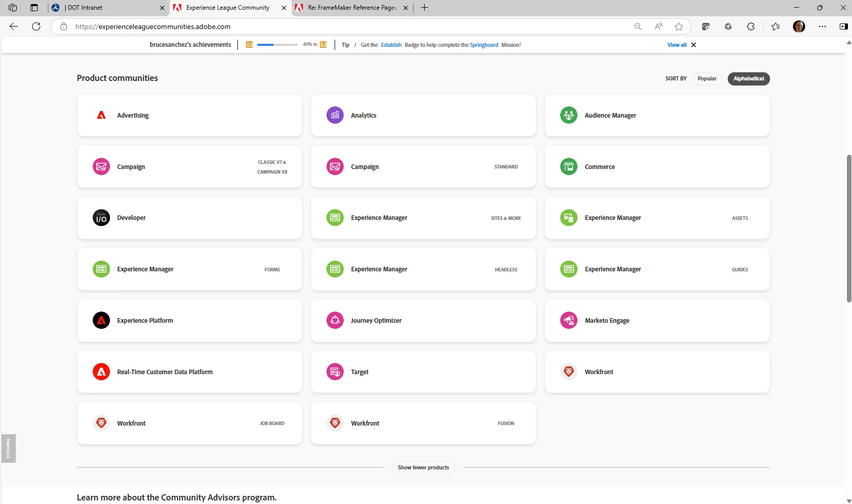Click Experience Manager Sites & More icon

(x=335, y=217)
